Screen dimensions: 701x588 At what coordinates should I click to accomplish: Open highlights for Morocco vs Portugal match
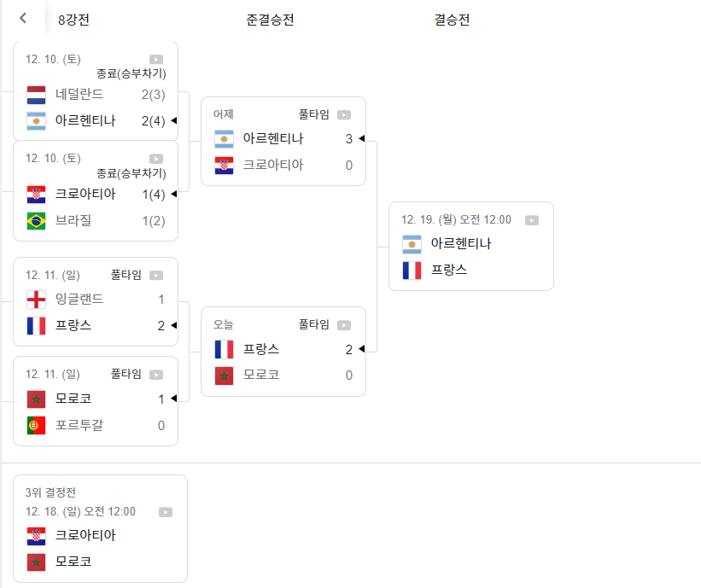pyautogui.click(x=155, y=374)
